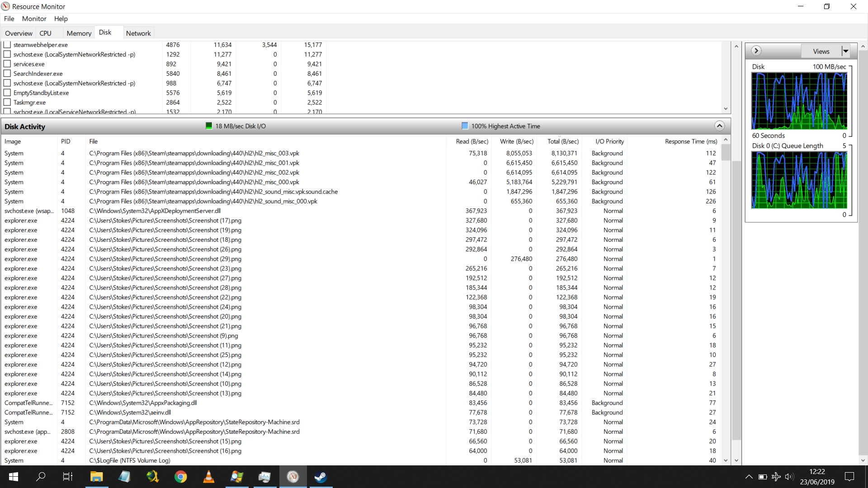Click the Views button

coord(821,51)
